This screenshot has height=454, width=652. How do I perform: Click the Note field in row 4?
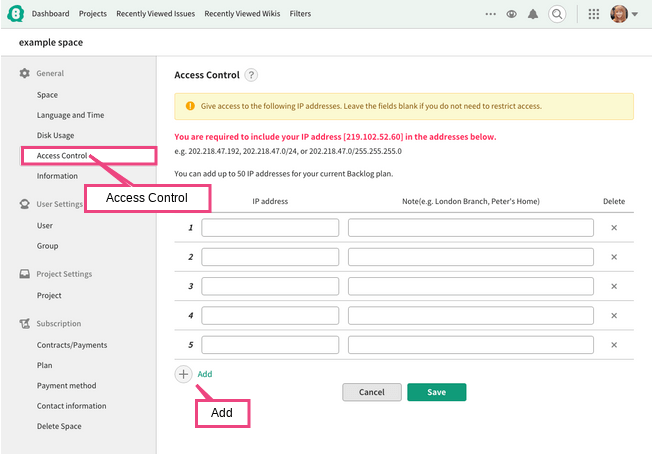(471, 316)
